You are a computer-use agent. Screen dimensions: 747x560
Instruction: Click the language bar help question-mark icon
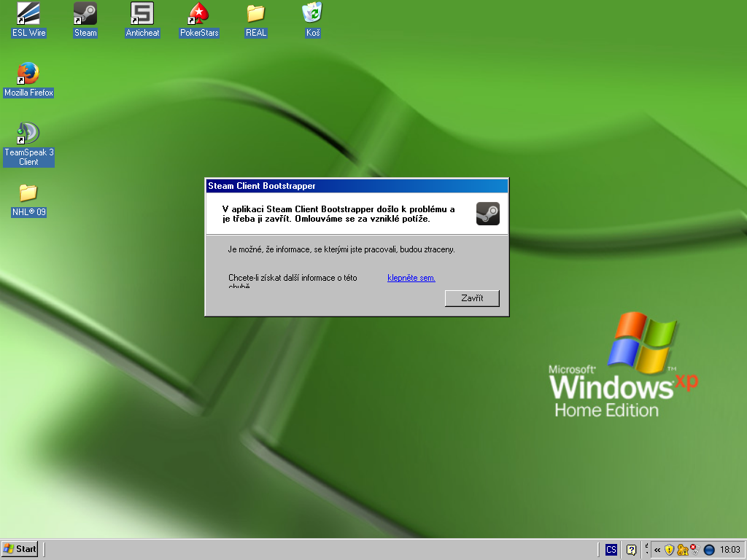[632, 550]
